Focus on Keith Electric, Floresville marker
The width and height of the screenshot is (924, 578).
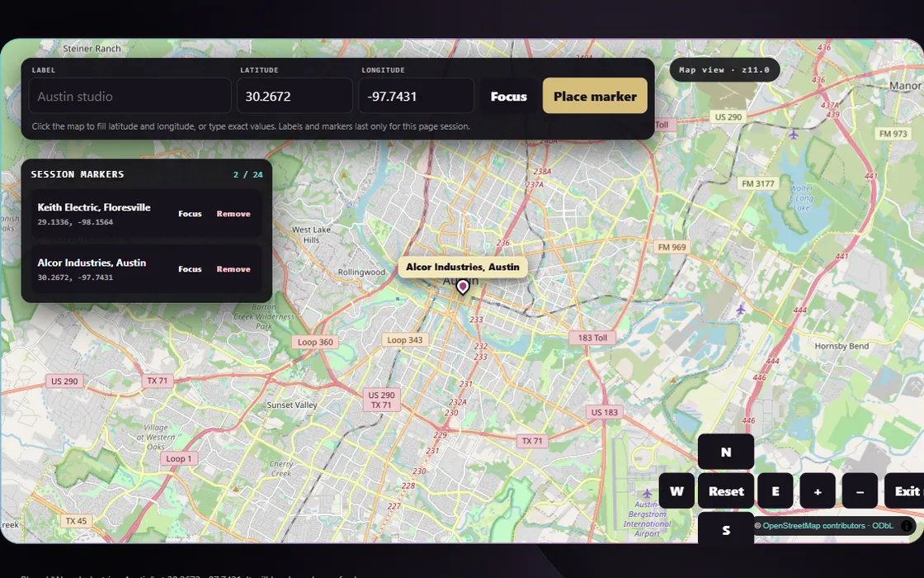click(190, 214)
